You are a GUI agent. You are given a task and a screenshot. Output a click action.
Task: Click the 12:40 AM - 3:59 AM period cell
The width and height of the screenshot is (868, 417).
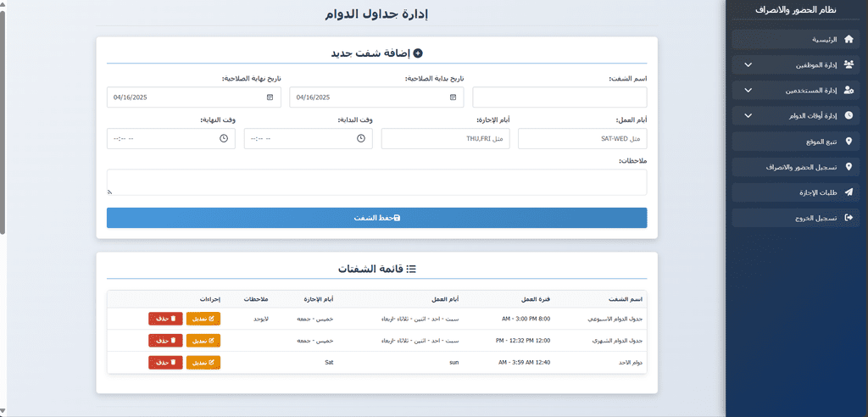click(524, 363)
